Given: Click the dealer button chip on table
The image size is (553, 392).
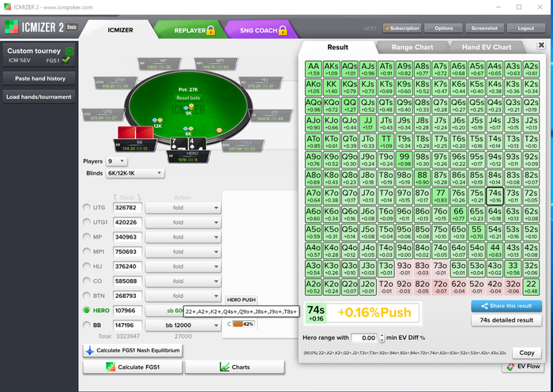Looking at the screenshot, I should [219, 130].
